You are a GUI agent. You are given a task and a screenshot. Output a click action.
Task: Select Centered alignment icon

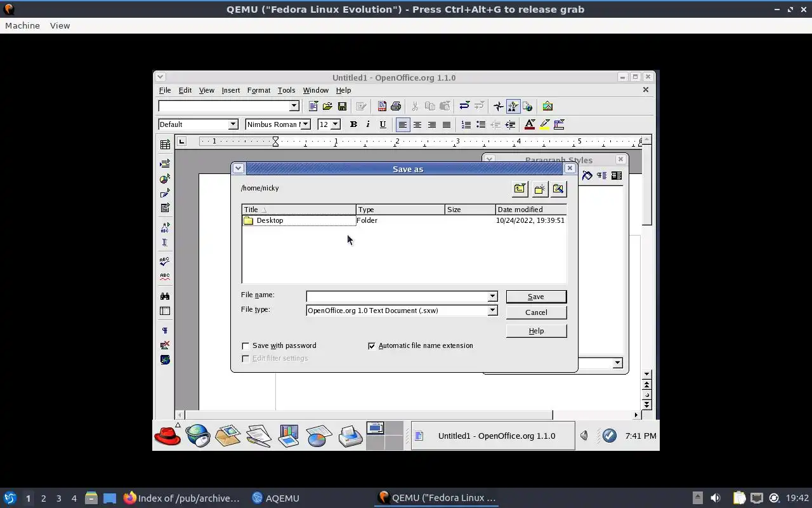point(417,124)
